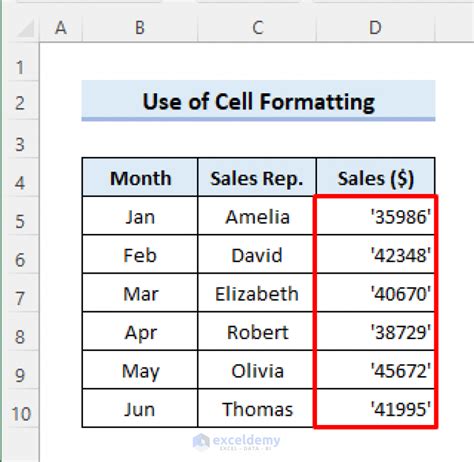Click the 'Sales ($)' header cell
This screenshot has height=462, width=474.
[376, 177]
